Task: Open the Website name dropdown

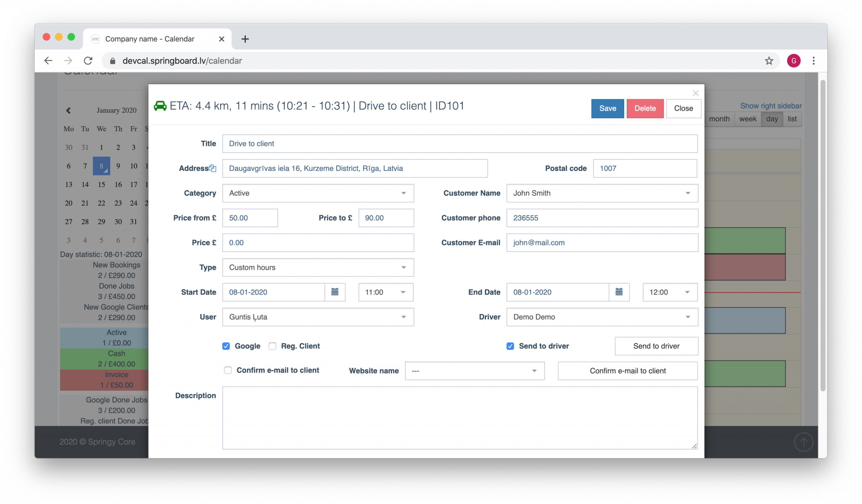Action: [474, 371]
